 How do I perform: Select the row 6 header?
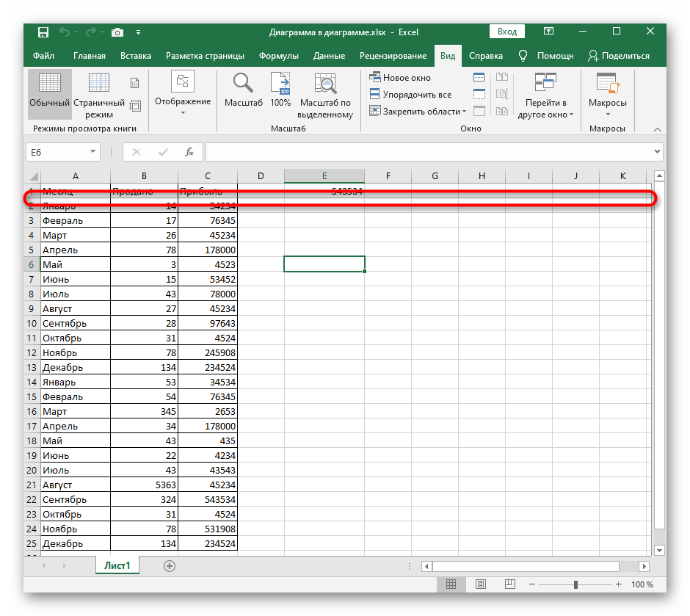click(x=32, y=265)
